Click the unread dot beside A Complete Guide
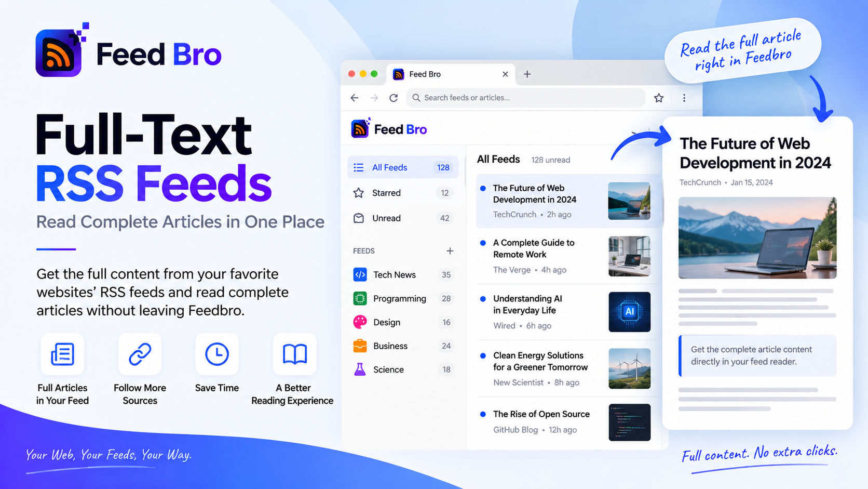The image size is (868, 489). point(483,243)
